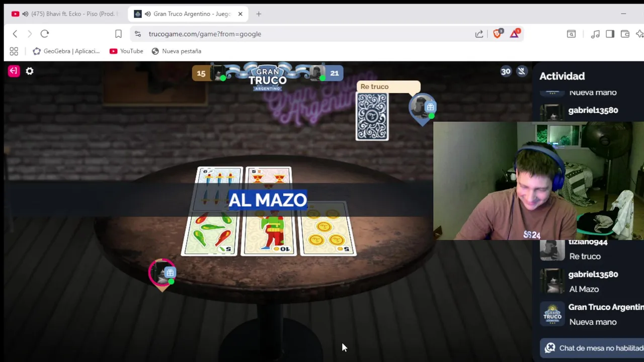Go back with the browser back arrow
The width and height of the screenshot is (644, 362).
pos(15,34)
